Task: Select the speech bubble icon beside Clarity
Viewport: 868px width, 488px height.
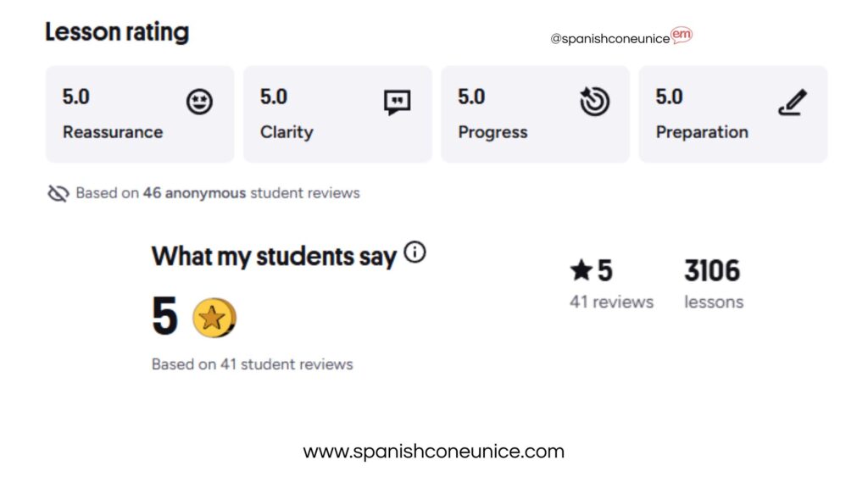Action: click(x=396, y=102)
